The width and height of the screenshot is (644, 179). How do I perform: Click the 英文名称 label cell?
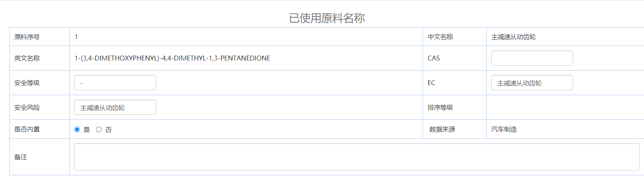[x=27, y=58]
